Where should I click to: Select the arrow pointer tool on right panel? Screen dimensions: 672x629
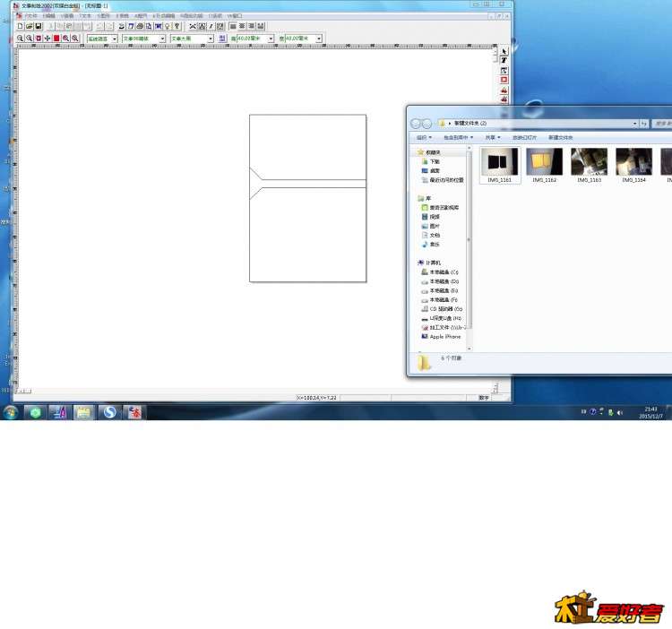(504, 51)
